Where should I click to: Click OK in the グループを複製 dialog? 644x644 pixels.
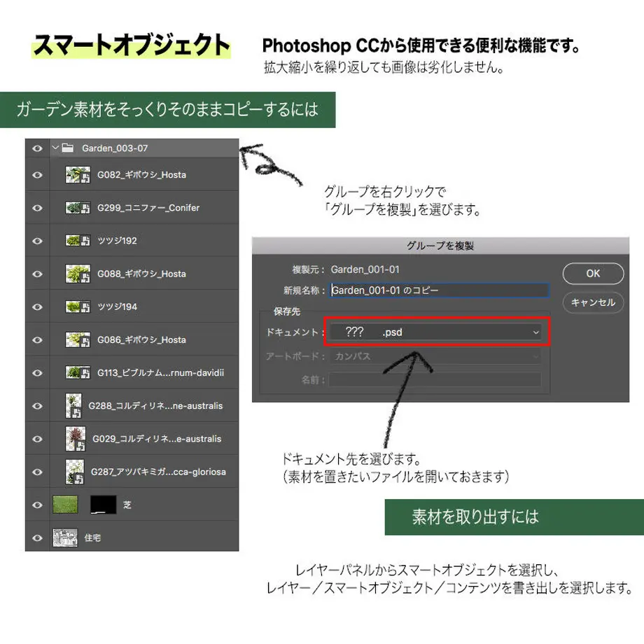coord(593,274)
